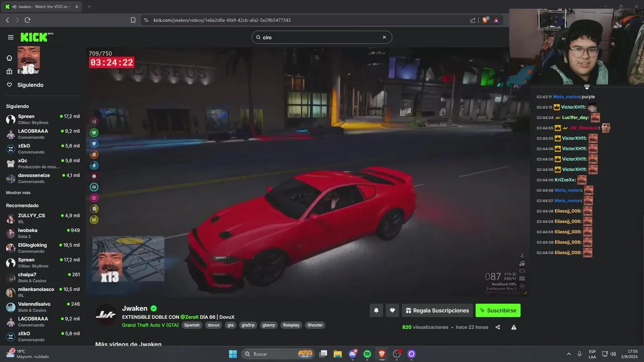This screenshot has width=644, height=362.
Task: Go back in browser history
Action: coord(8,20)
